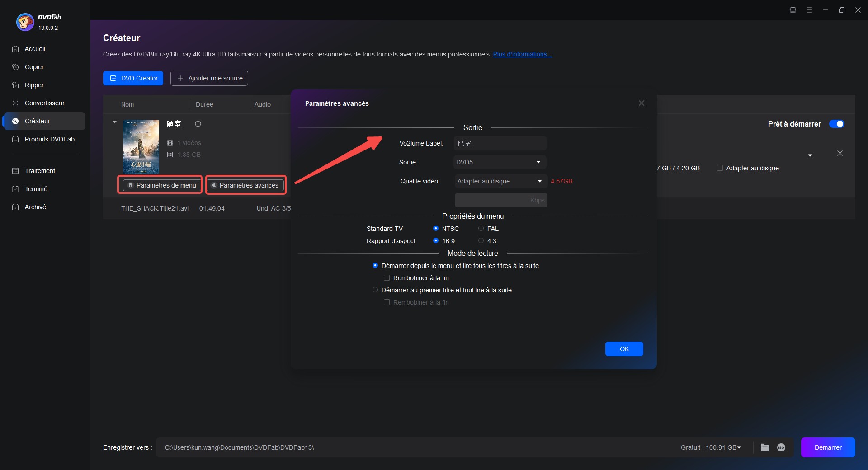Open the hamburger main menu
This screenshot has height=470, width=868.
pyautogui.click(x=809, y=10)
